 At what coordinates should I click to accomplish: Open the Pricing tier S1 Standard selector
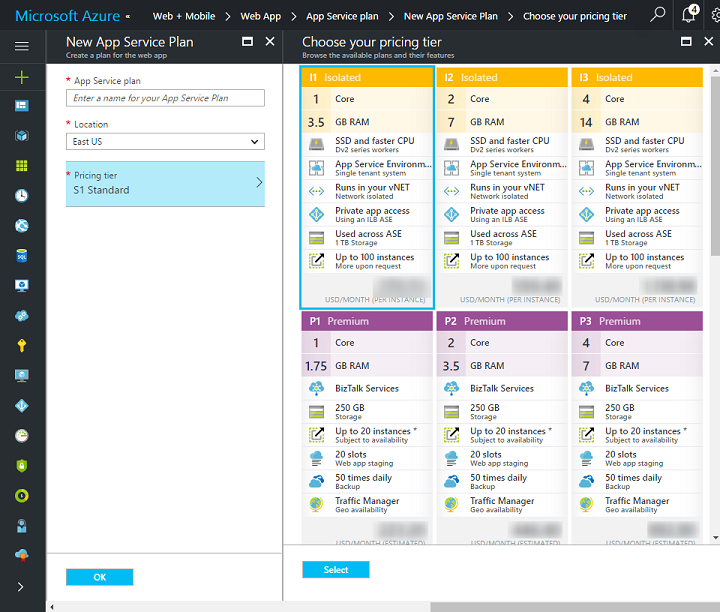165,183
